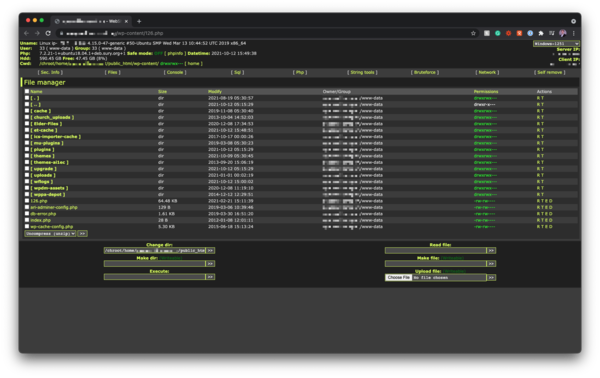Image resolution: width=600 pixels, height=378 pixels.
Task: Open the wflogs directory
Action: click(42, 181)
